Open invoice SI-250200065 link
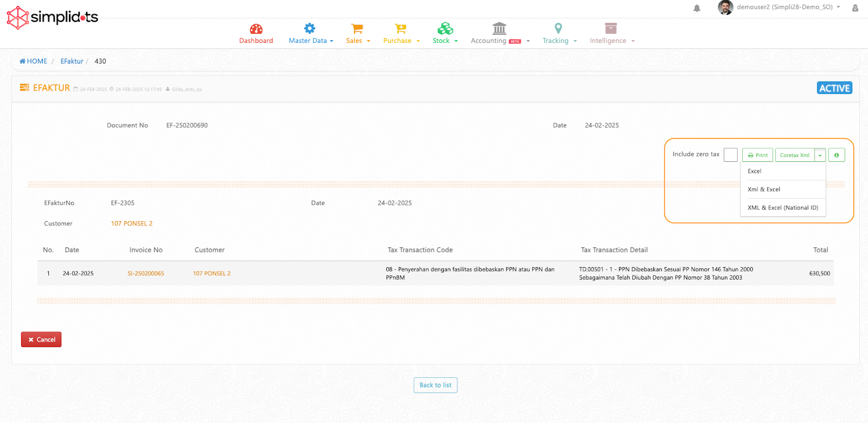 pos(145,274)
